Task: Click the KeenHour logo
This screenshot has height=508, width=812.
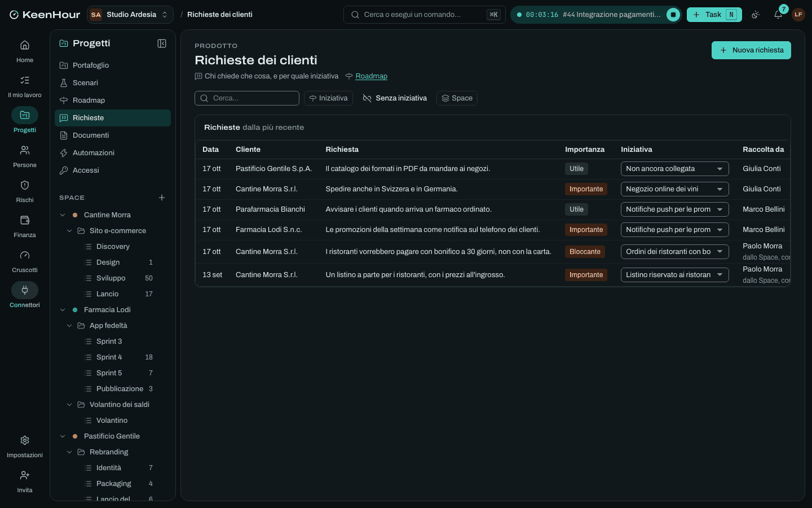Action: [45, 15]
